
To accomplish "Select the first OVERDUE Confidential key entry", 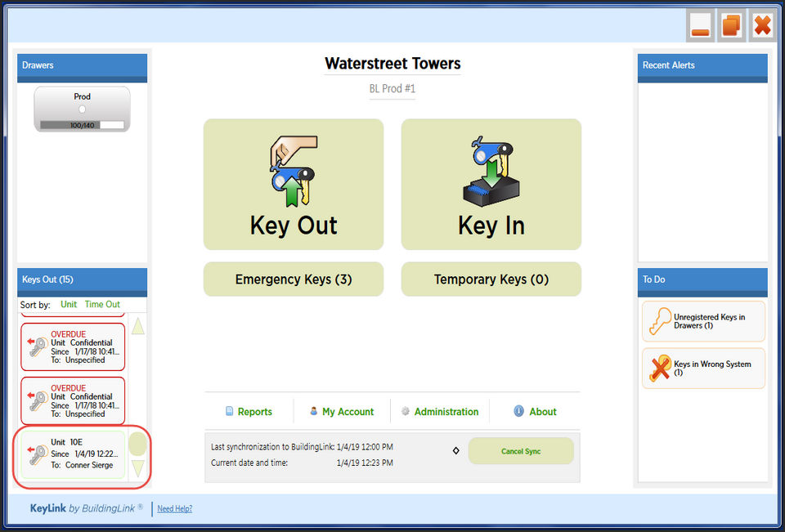I will point(73,346).
